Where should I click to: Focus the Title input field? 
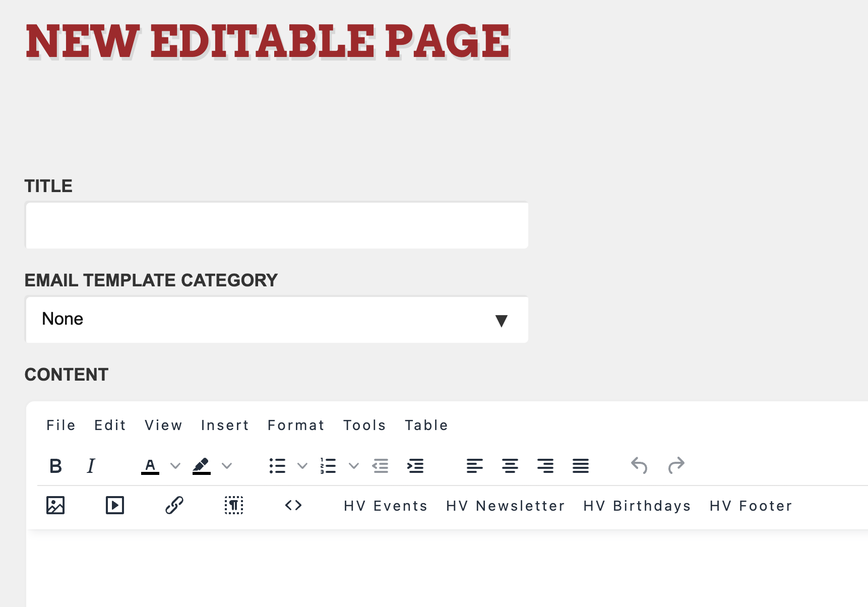[x=277, y=225]
